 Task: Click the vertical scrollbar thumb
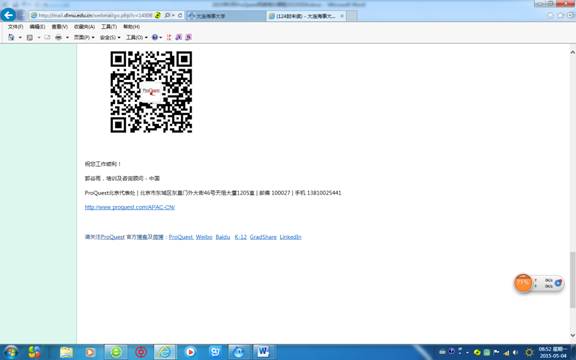572,280
